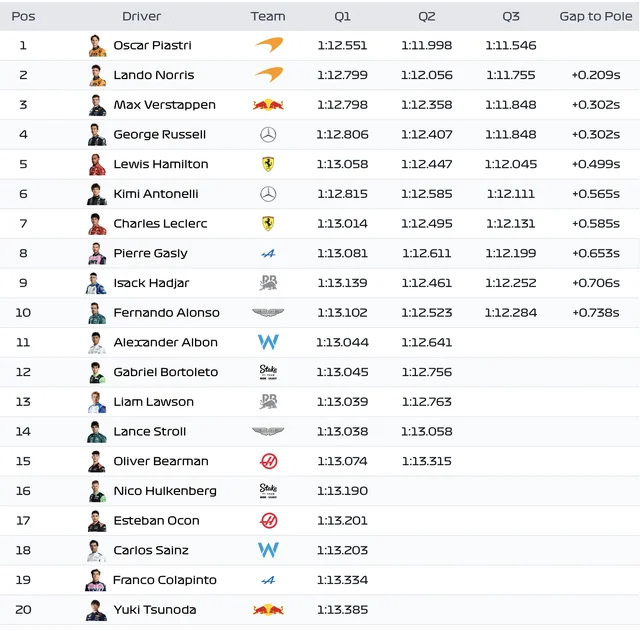The height and width of the screenshot is (631, 640).
Task: Click Yuki Tsunoda driver portrait
Action: [x=96, y=610]
